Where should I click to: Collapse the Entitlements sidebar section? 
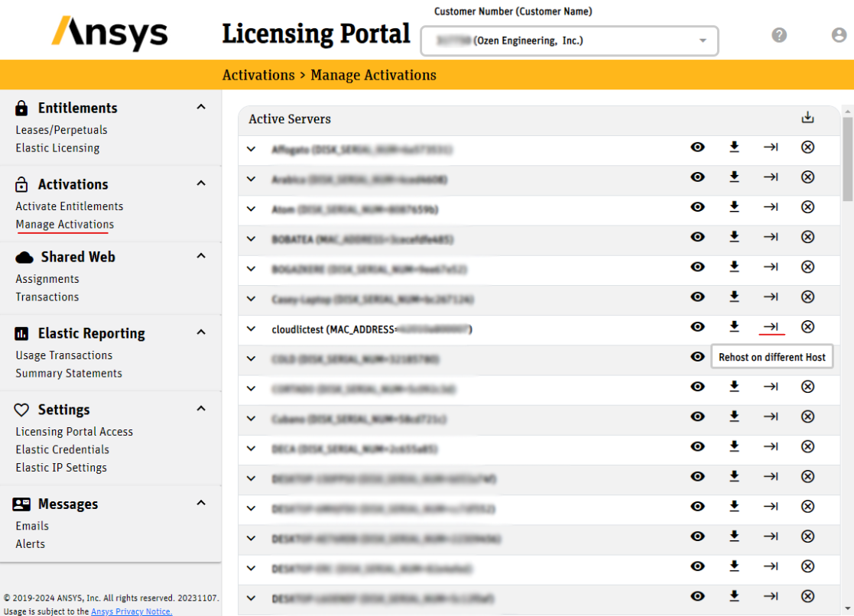[x=200, y=107]
